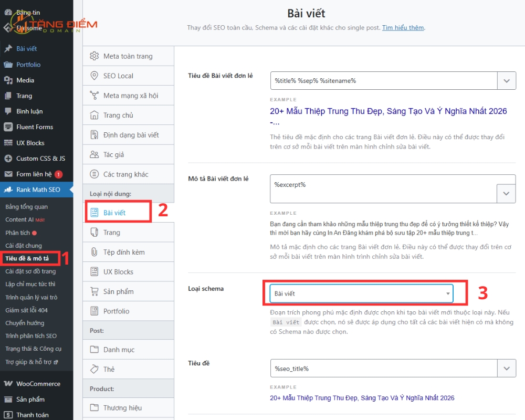
Task: Click the share nodes icon beside Meta mạng xã hội
Action: 94,96
